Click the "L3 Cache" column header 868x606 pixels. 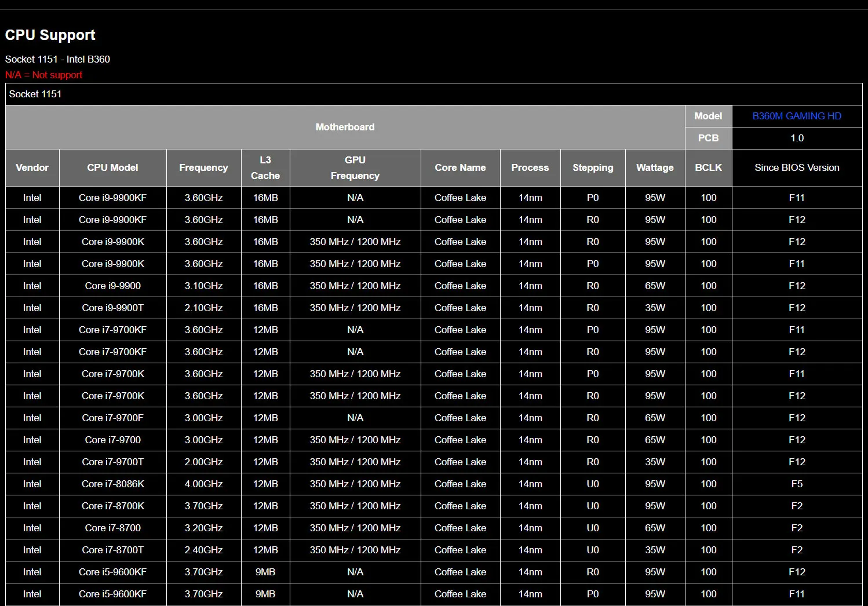pyautogui.click(x=265, y=167)
